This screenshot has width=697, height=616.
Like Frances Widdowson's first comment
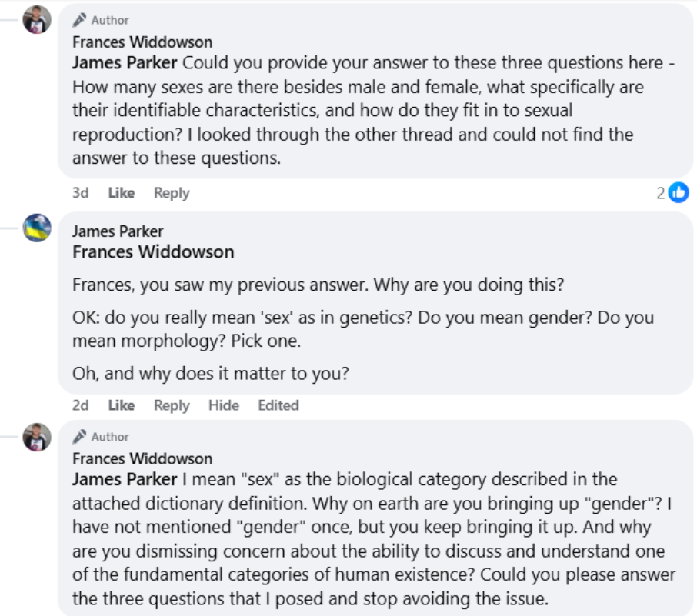tap(121, 193)
